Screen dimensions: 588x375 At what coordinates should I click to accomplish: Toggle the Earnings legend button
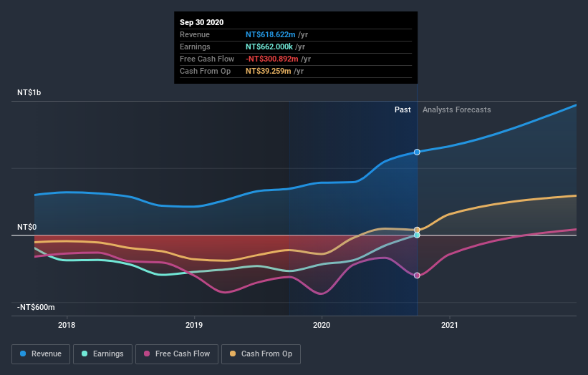tap(102, 354)
